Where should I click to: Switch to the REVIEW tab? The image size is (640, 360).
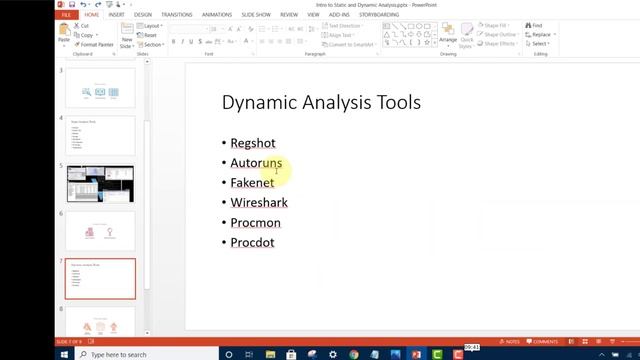point(289,15)
